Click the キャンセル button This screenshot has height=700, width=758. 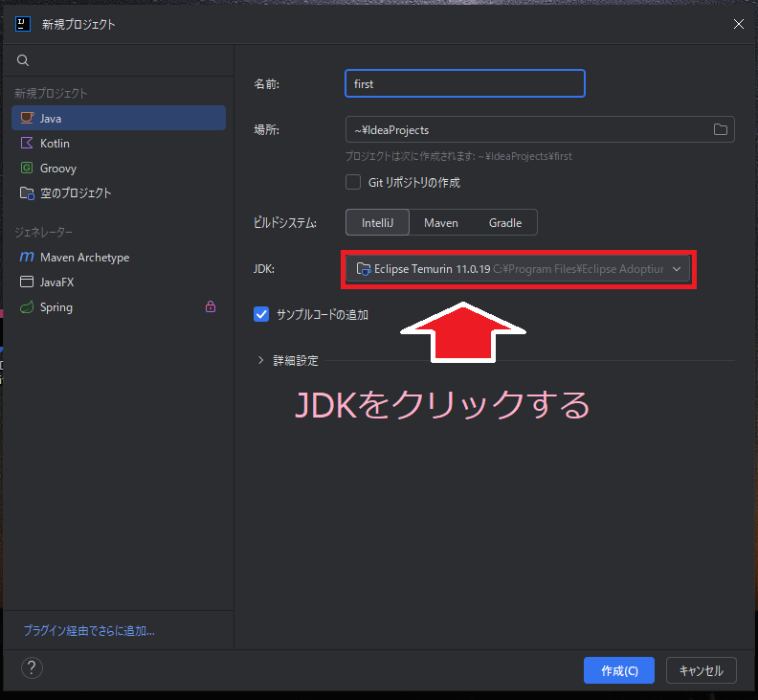click(x=701, y=670)
